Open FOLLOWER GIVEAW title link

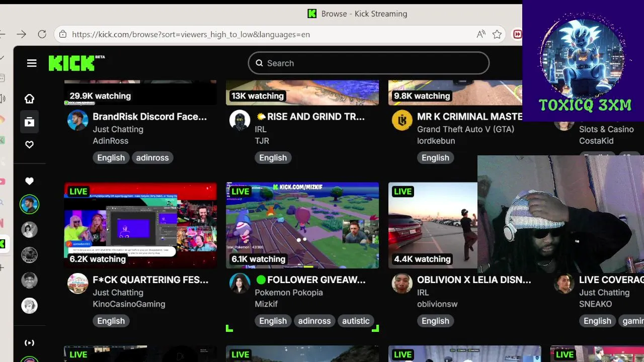[x=310, y=280]
